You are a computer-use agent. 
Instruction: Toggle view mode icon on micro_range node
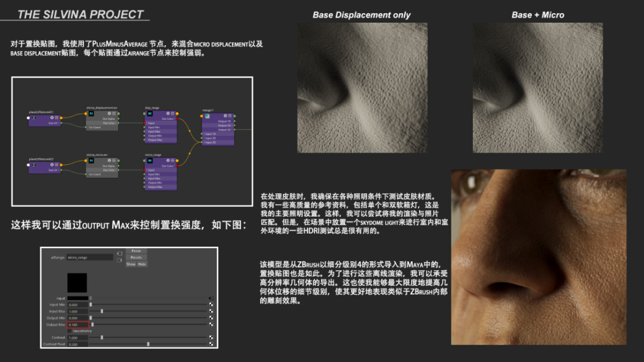click(172, 160)
